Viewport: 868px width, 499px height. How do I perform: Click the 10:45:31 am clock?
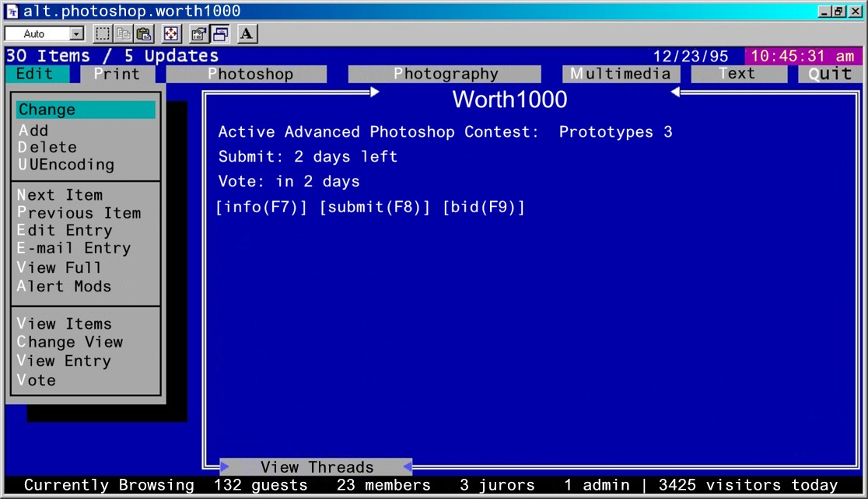(x=803, y=56)
